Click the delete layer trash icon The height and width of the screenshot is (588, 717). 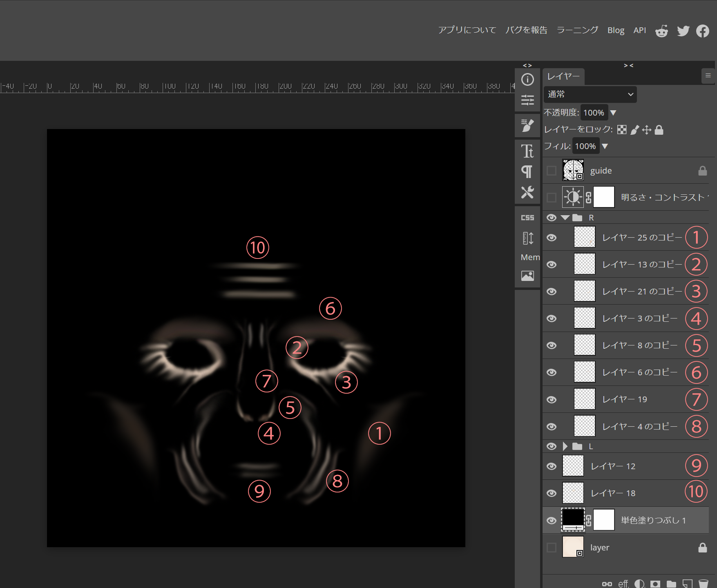[703, 584]
